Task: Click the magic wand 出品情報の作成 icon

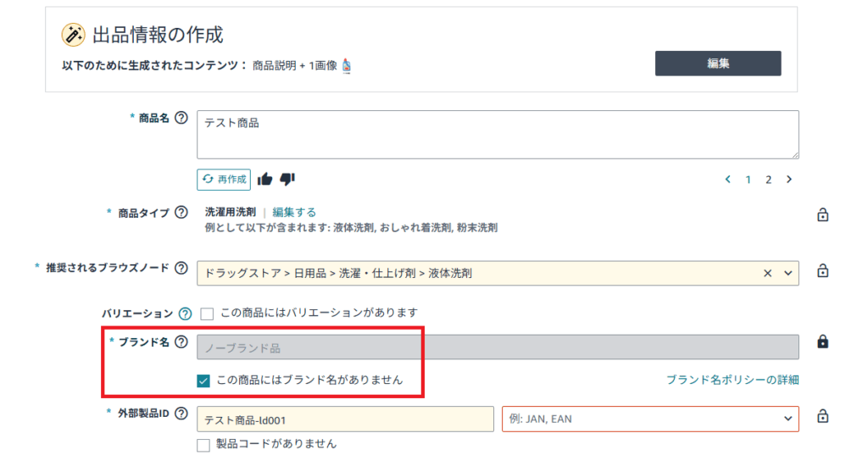Action: coord(73,35)
